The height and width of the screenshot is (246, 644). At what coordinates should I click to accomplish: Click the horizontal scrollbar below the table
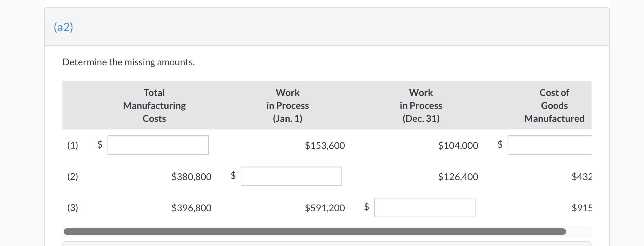314,232
